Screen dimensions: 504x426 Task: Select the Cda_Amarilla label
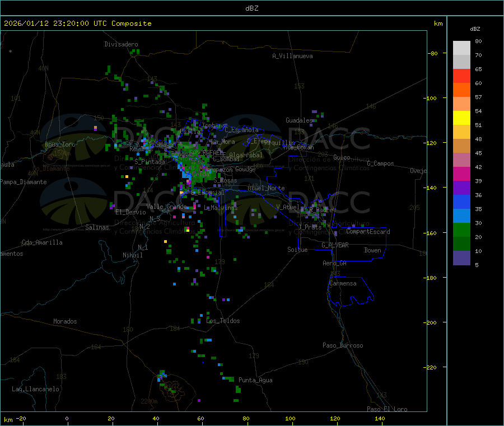coord(42,242)
